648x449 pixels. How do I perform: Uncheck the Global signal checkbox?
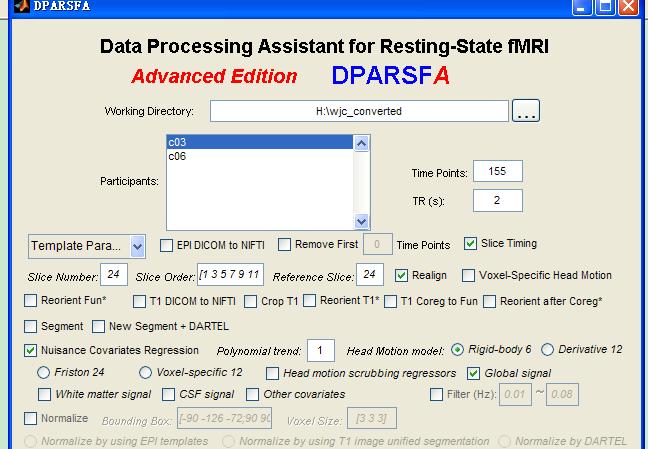point(474,373)
